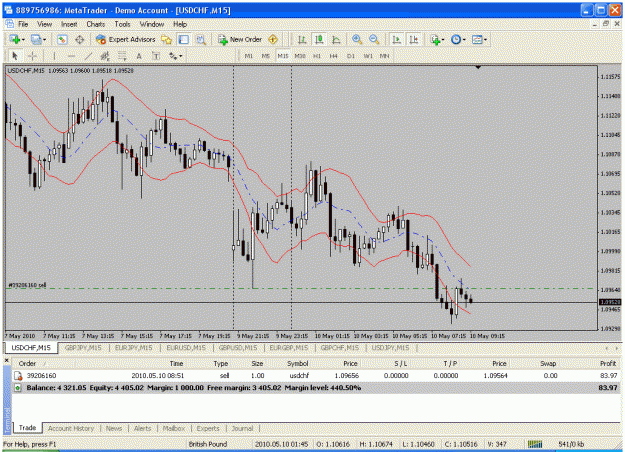Launch MetaEditor yellow diamond icon

click(x=273, y=39)
